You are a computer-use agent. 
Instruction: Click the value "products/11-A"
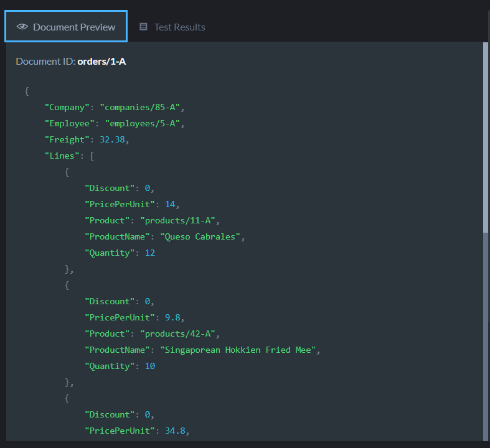tap(178, 220)
